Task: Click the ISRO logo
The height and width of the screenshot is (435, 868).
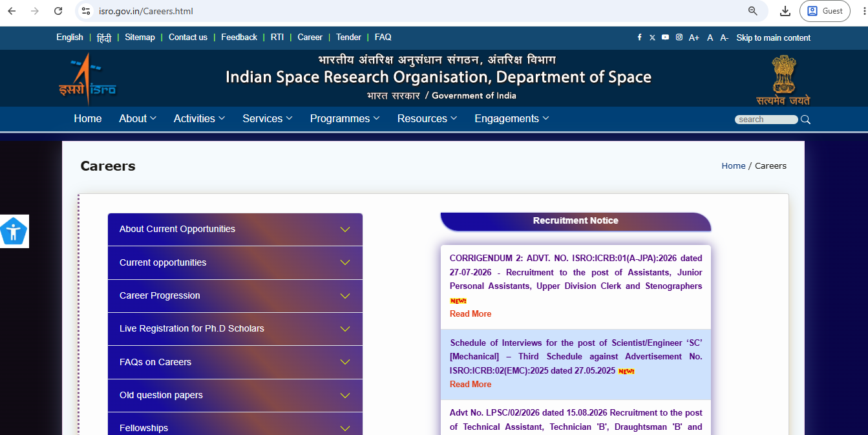Action: pos(87,79)
